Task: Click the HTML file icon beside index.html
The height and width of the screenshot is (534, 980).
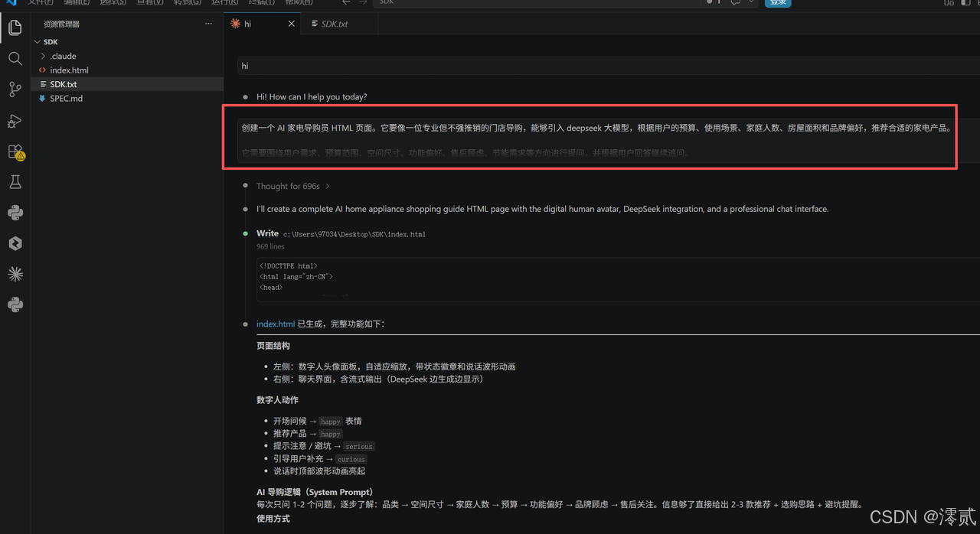Action: click(x=42, y=70)
